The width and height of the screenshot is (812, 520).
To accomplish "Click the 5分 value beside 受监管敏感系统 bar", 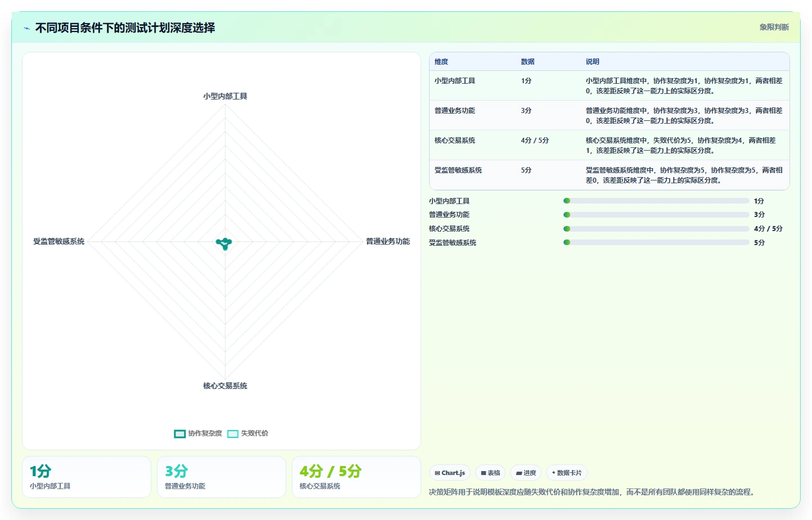I will point(759,243).
